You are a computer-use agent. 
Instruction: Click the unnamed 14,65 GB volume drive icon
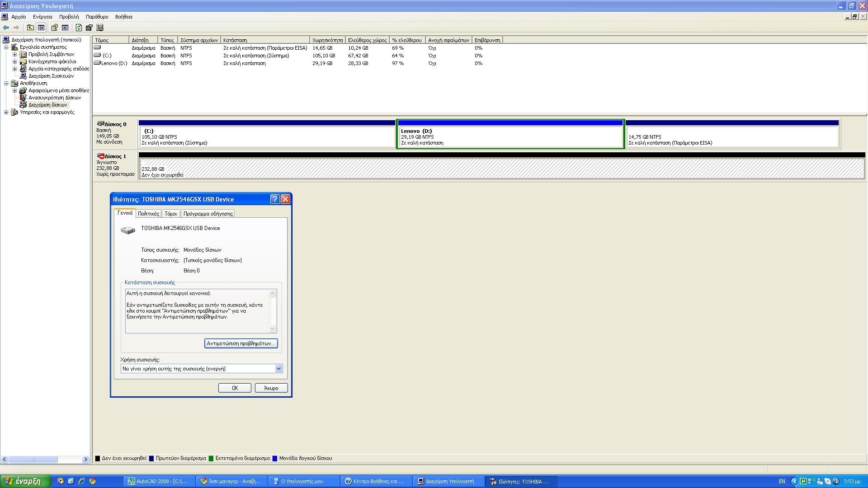point(97,47)
